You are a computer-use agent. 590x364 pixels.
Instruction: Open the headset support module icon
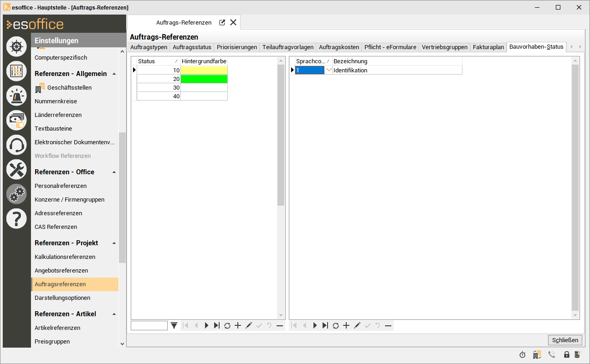point(16,145)
